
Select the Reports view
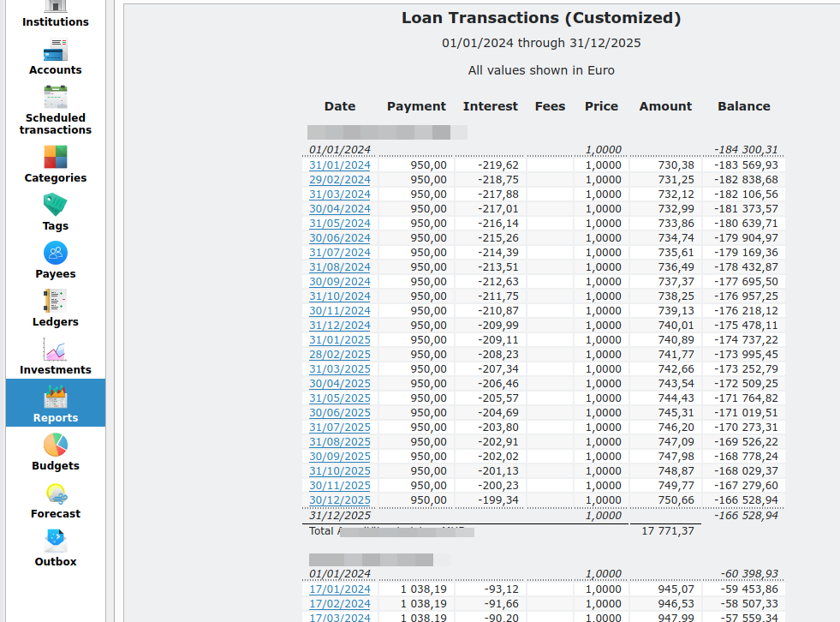coord(56,404)
